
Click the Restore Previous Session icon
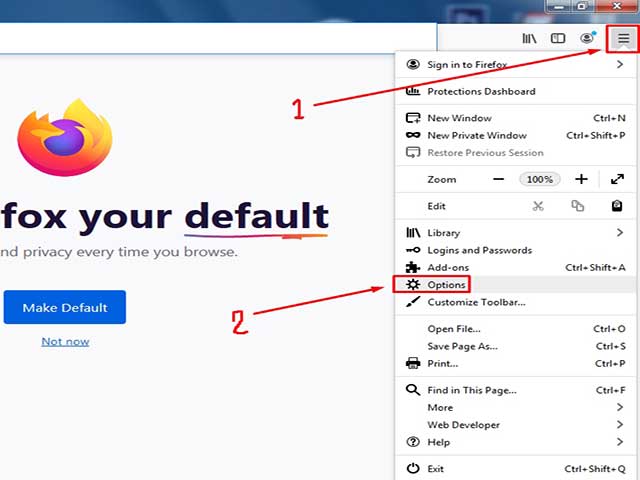click(x=413, y=153)
